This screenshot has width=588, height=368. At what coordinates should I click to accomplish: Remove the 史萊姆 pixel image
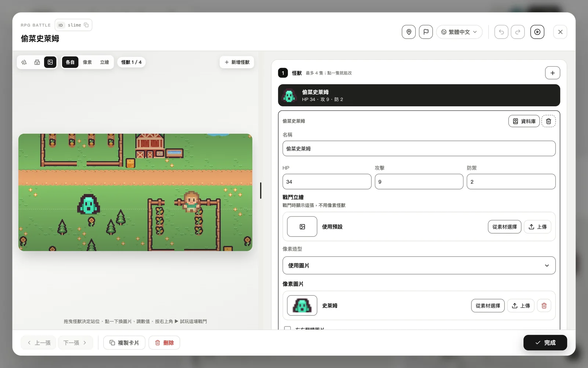[x=544, y=305]
